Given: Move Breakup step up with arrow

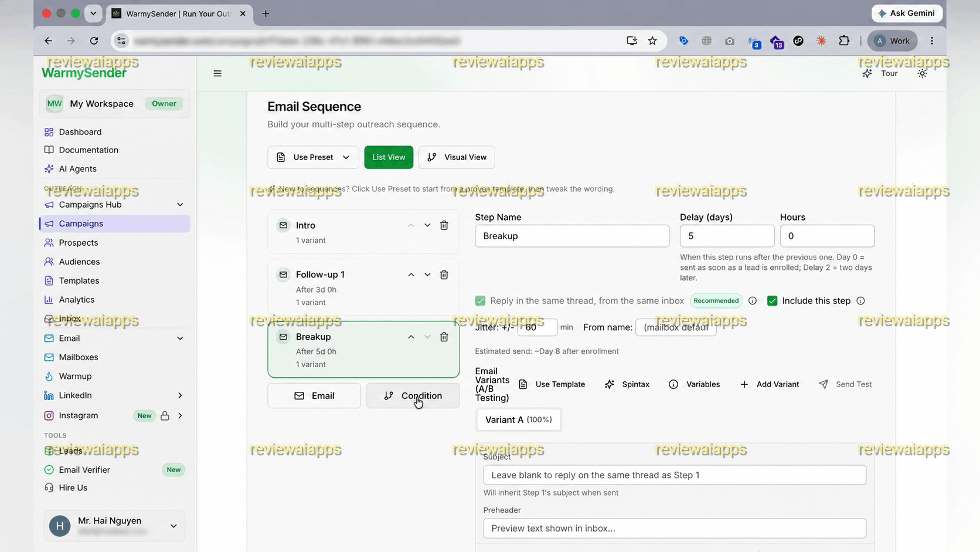Looking at the screenshot, I should coord(411,337).
